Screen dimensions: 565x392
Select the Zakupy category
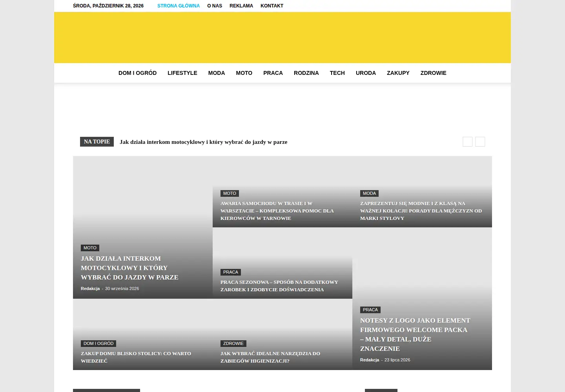pyautogui.click(x=398, y=73)
